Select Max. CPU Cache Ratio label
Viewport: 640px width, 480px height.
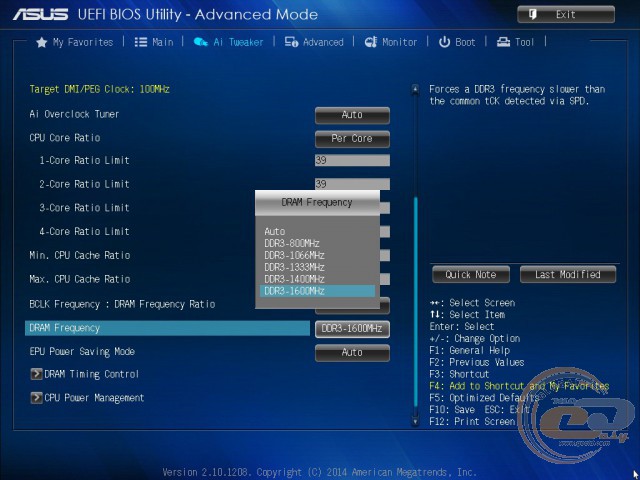click(80, 279)
